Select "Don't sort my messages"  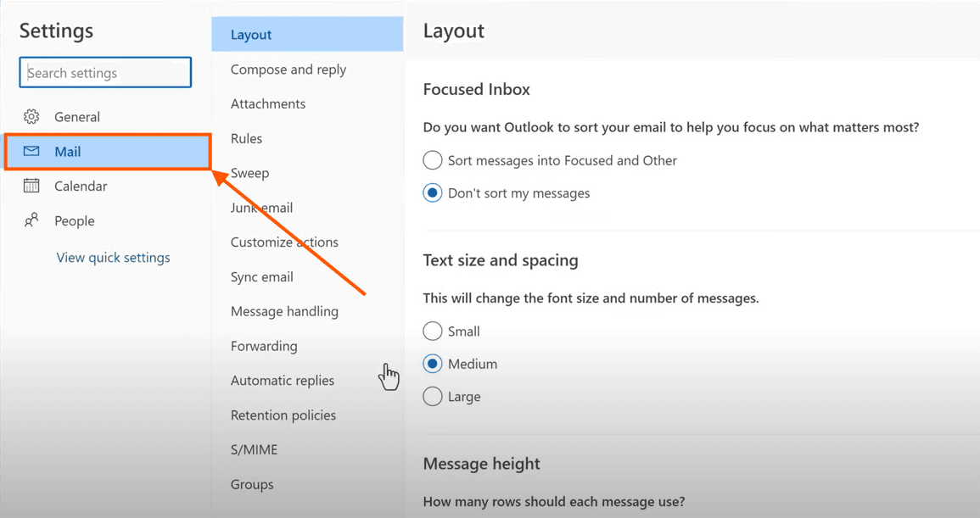point(433,192)
